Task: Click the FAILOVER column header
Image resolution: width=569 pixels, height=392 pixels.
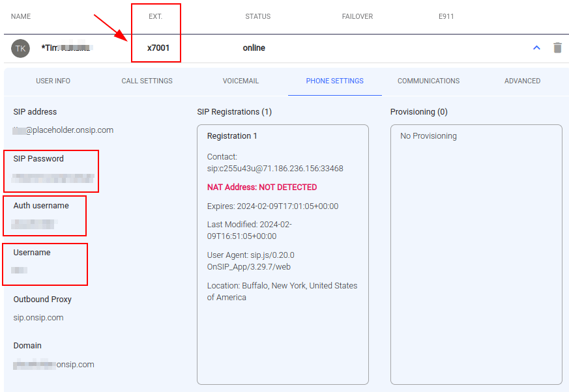Action: pyautogui.click(x=357, y=16)
